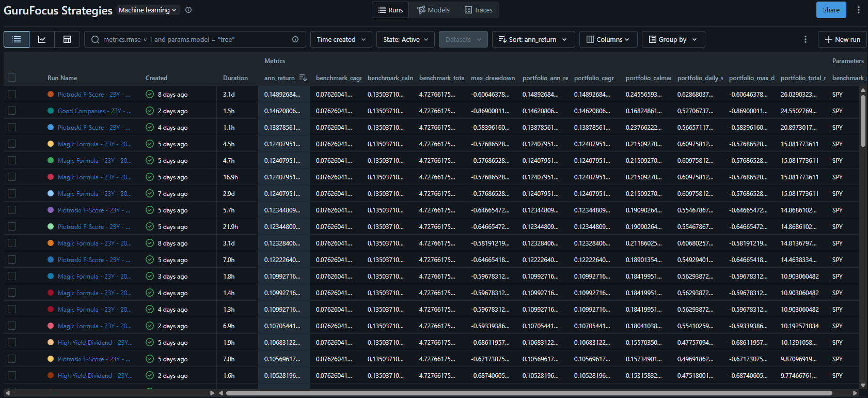Image resolution: width=868 pixels, height=398 pixels.
Task: Open Good Companies - 23Y run link
Action: coord(94,111)
